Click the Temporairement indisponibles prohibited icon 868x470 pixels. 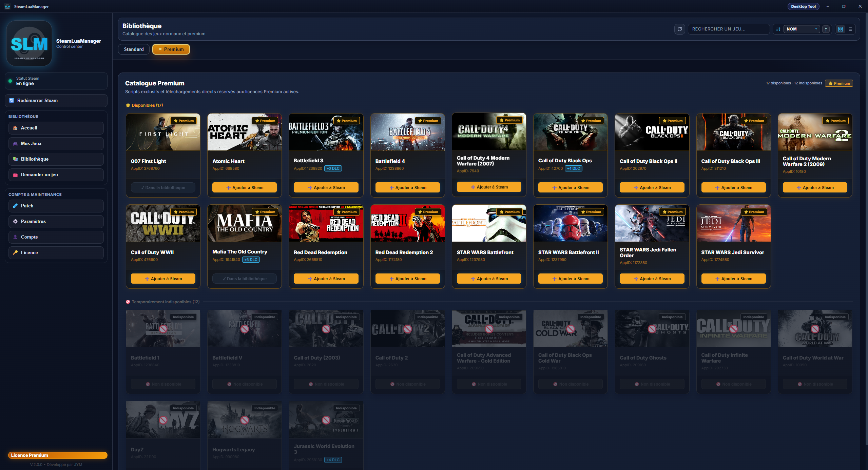click(128, 302)
